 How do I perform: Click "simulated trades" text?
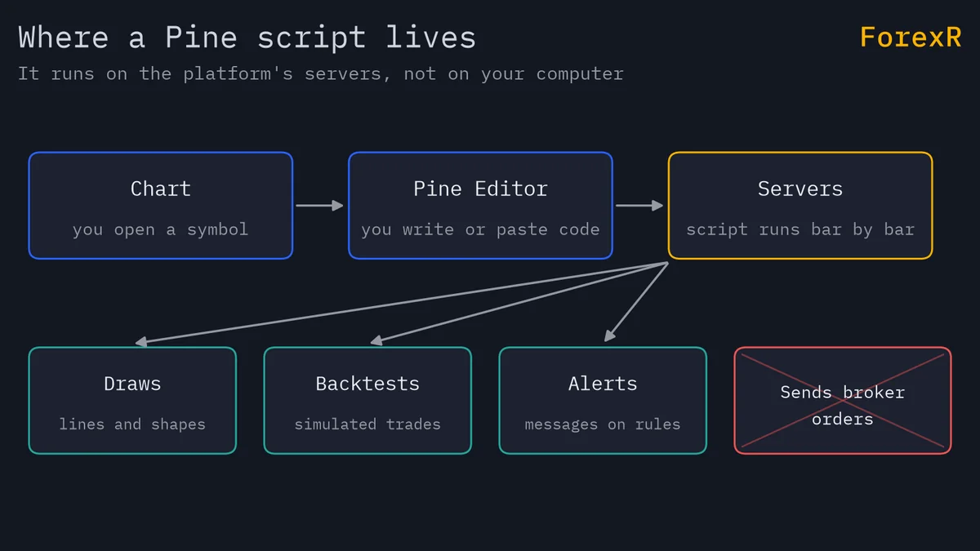point(367,424)
